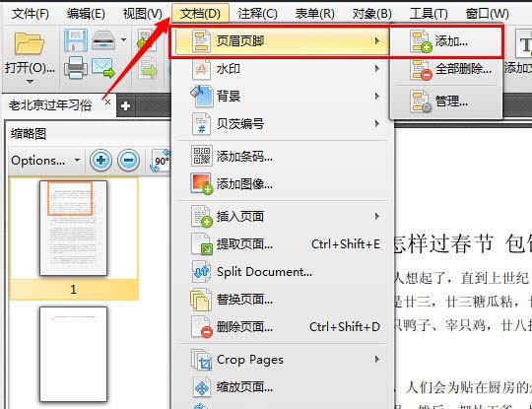
Task: Open the folder icon labeled 打开(O)
Action: click(x=30, y=43)
